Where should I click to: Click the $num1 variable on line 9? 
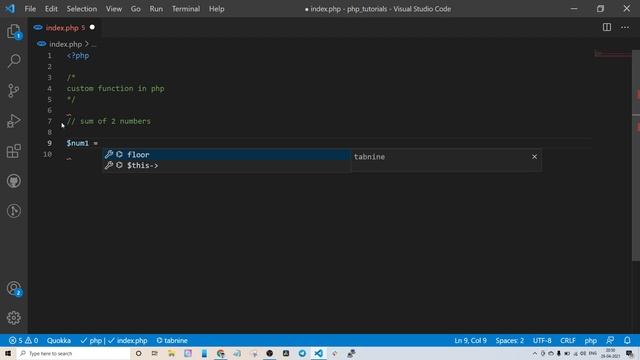(x=78, y=143)
